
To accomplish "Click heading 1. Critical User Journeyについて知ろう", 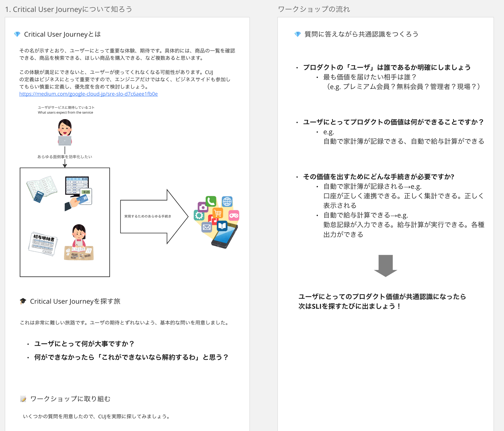I will coord(69,9).
